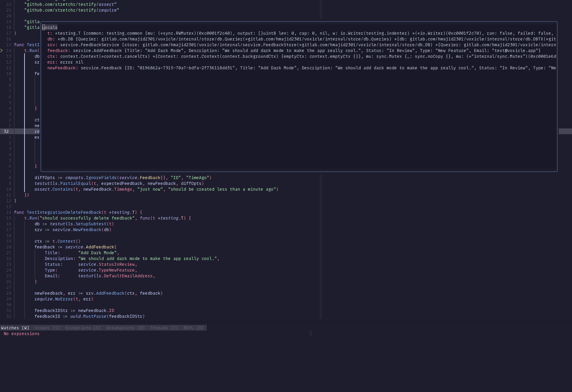Select the 'srv: service.FeedbackService' variable row

pyautogui.click(x=302, y=45)
